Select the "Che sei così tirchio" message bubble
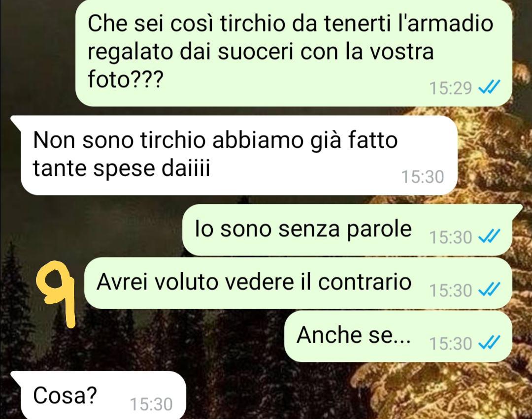The image size is (532, 419). tap(293, 53)
